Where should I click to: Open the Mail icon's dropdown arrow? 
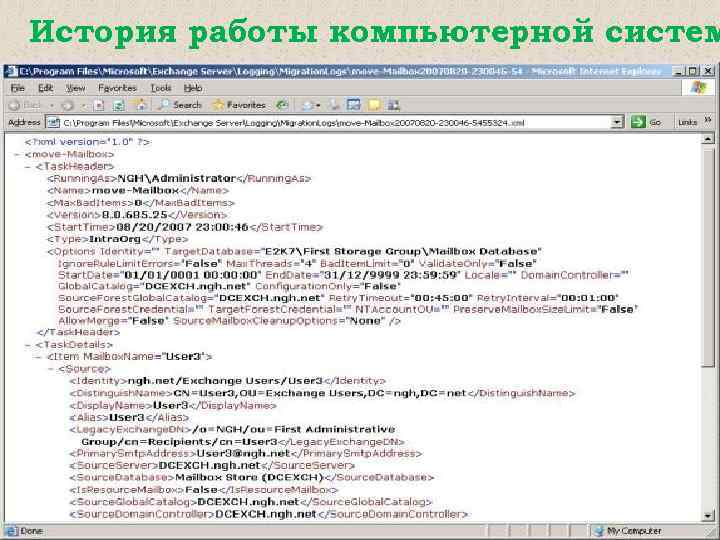(x=318, y=106)
